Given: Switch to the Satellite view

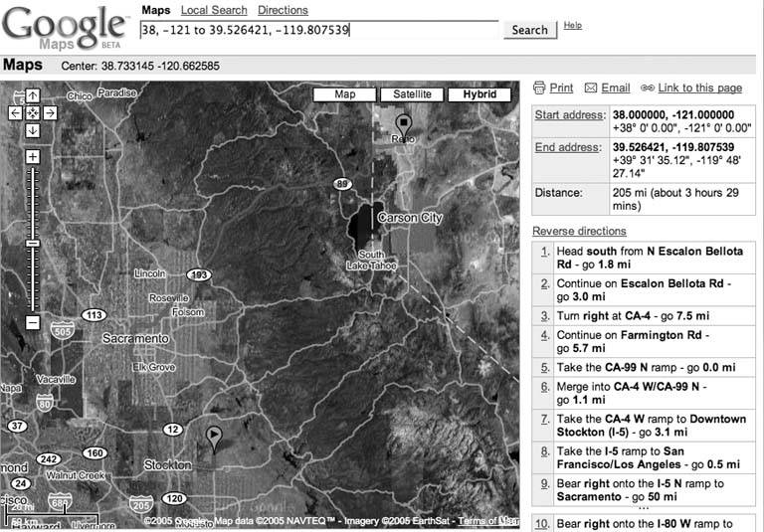Looking at the screenshot, I should (412, 94).
